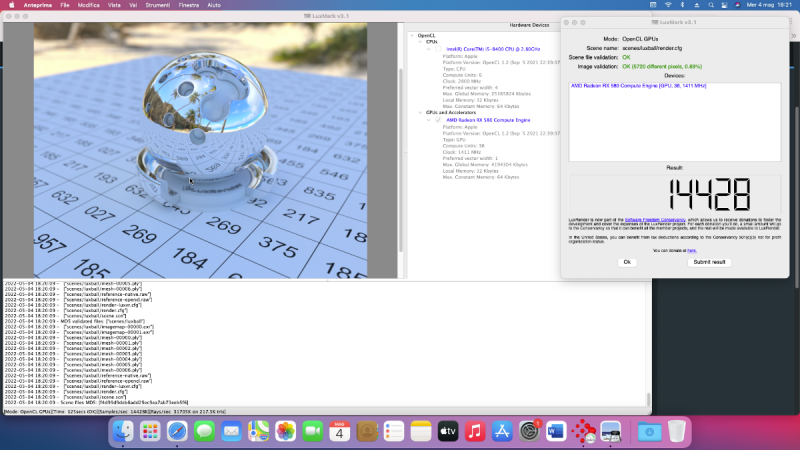Viewport: 800px width, 450px height.
Task: Open Notes app in dock
Action: 421,432
